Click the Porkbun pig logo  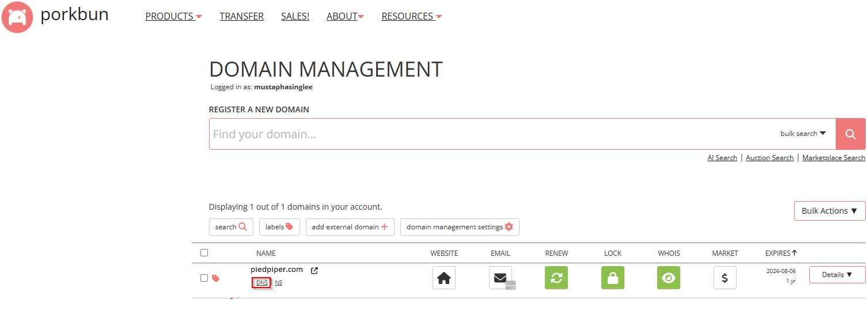point(17,17)
